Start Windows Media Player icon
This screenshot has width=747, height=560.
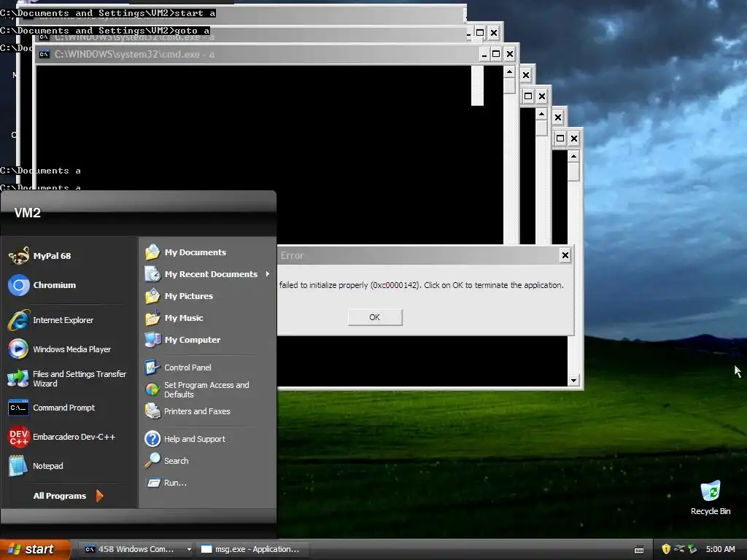coord(19,349)
